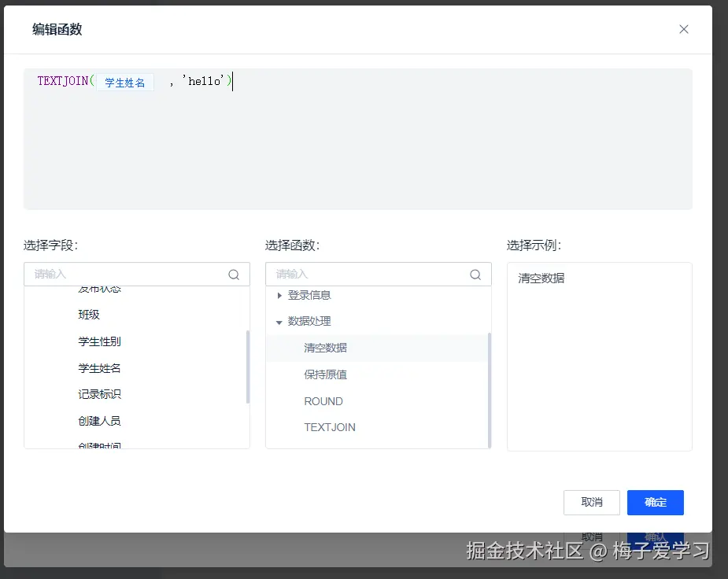The image size is (728, 579).
Task: Choose the 班级 field
Action: [89, 315]
